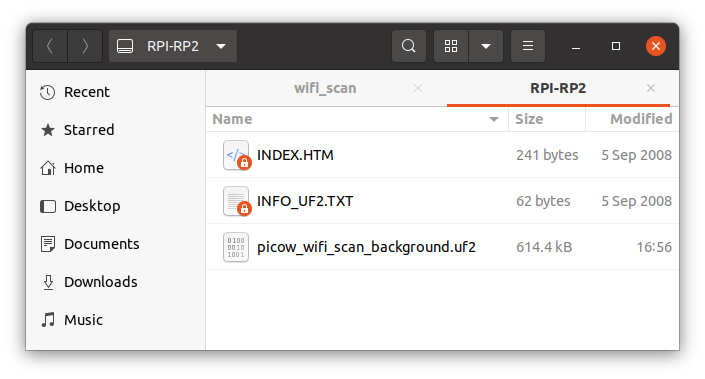
Task: Open the RPI-RP2 location dropdown arrow
Action: pos(221,46)
